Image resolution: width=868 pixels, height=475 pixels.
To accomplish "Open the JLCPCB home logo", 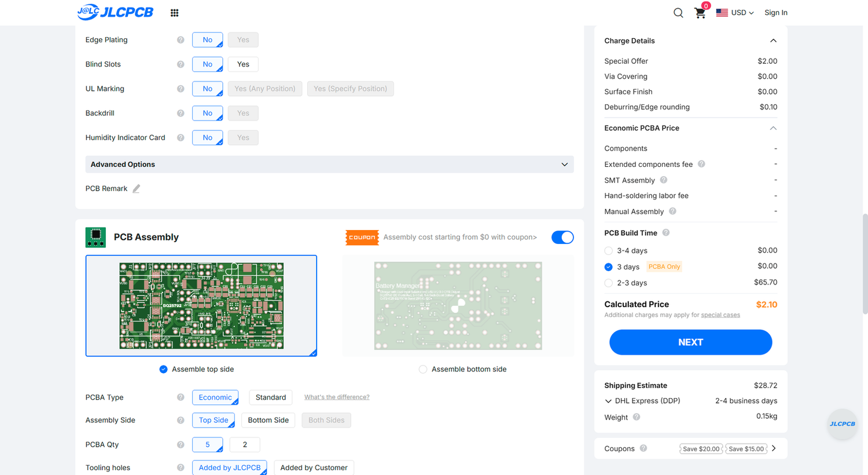I will 115,12.
